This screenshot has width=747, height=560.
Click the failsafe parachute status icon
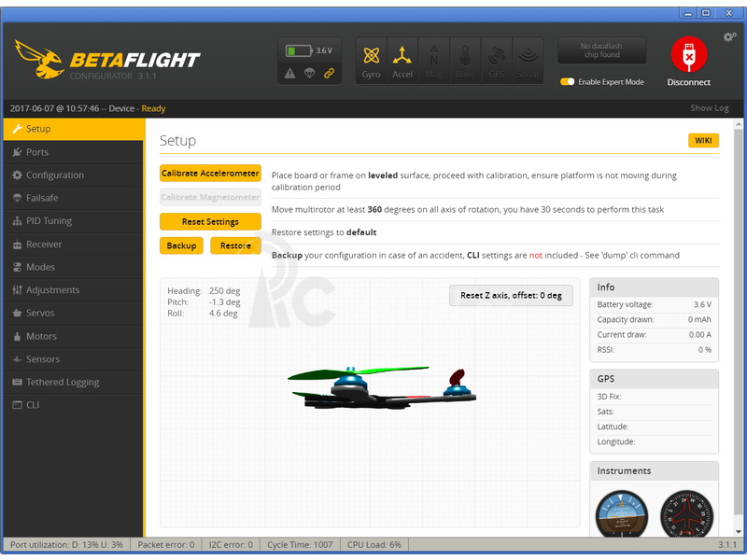(x=310, y=74)
